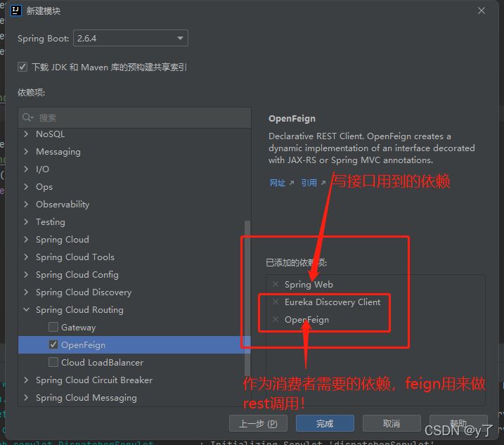This screenshot has height=445, width=504.
Task: Close the new module dialog
Action: (482, 11)
